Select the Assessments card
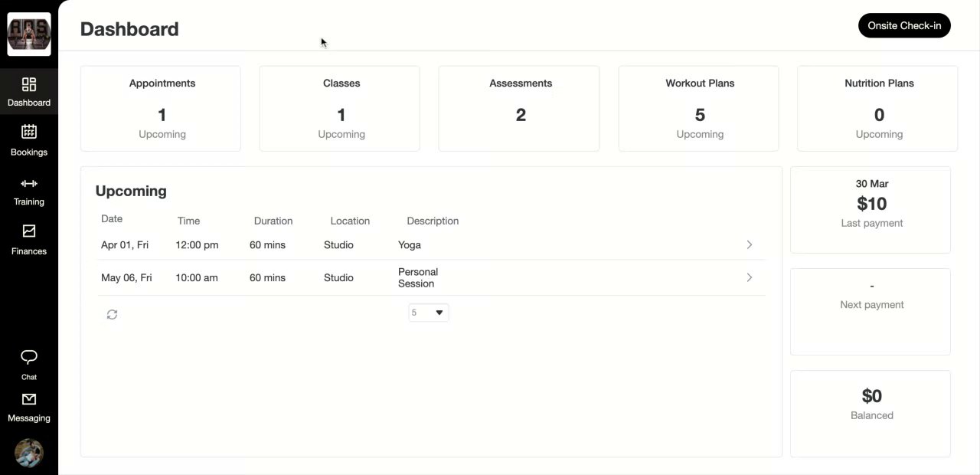Viewport: 980px width, 475px height. pos(519,108)
